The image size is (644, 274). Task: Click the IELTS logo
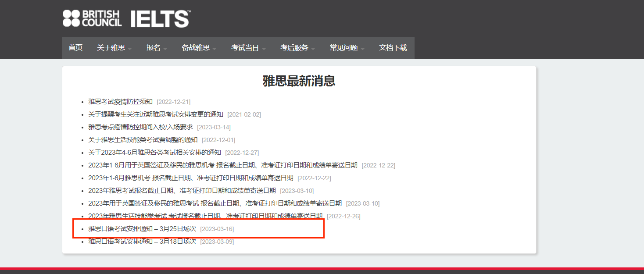pos(160,19)
